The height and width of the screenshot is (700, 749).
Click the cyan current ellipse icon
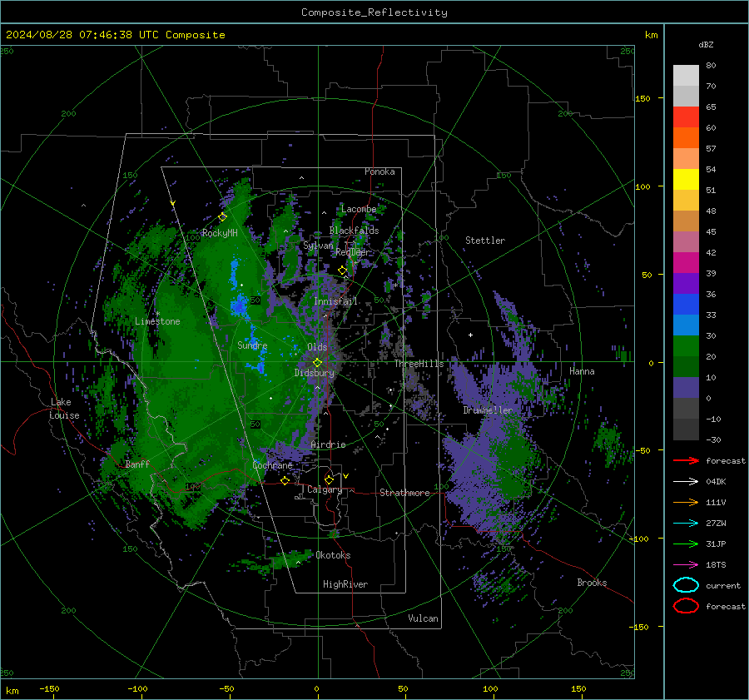pyautogui.click(x=686, y=585)
